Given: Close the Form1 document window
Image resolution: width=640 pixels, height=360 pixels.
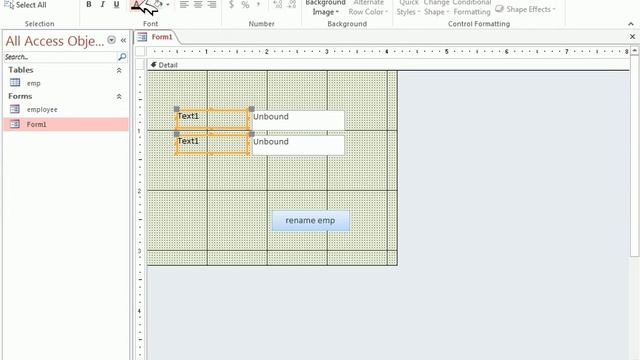Looking at the screenshot, I should 632,37.
